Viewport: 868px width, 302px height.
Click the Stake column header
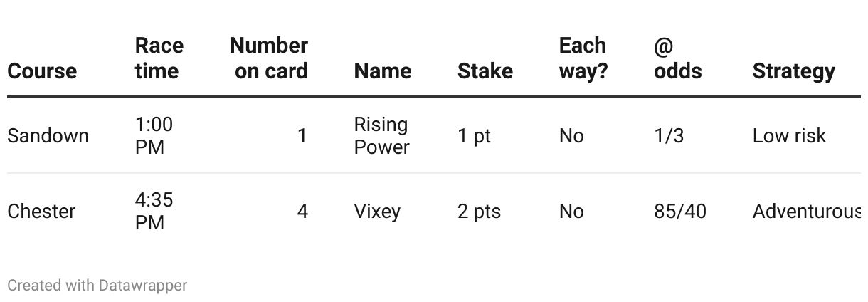[485, 71]
